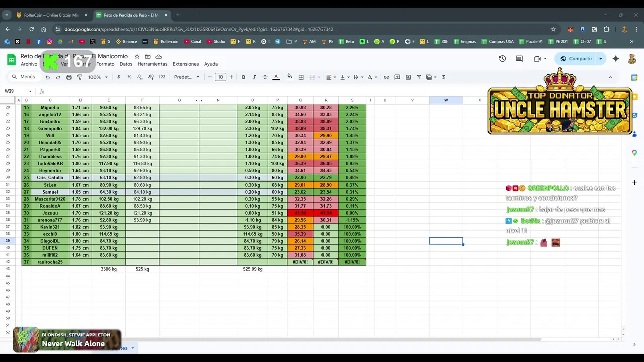Show all comments panel
Screen dimensions: 644x362
[519, 59]
